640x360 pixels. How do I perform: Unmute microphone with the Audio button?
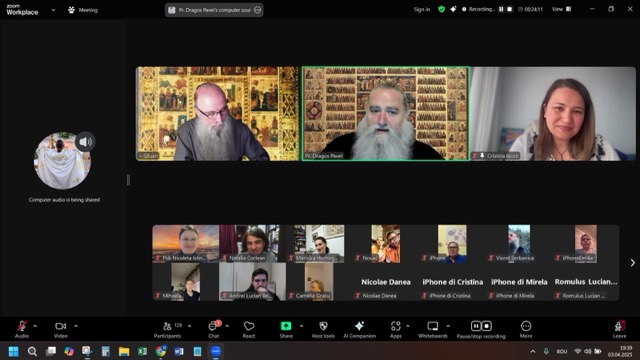point(22,329)
